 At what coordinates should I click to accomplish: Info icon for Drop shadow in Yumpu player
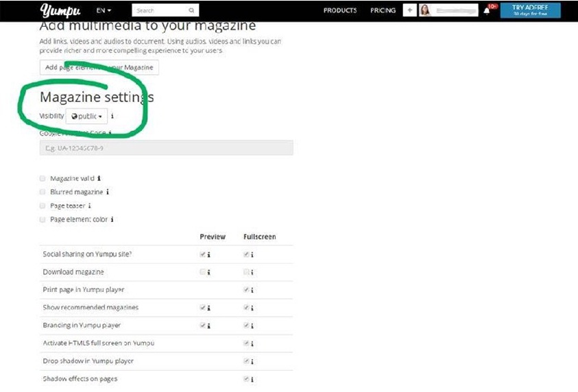(252, 362)
